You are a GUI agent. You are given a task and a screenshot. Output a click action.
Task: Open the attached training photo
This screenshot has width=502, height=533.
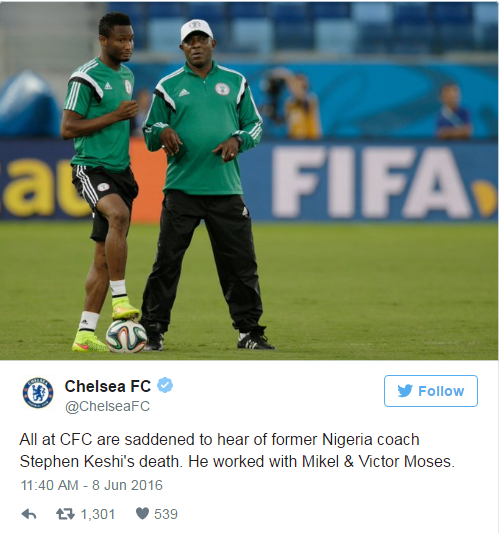tap(249, 181)
